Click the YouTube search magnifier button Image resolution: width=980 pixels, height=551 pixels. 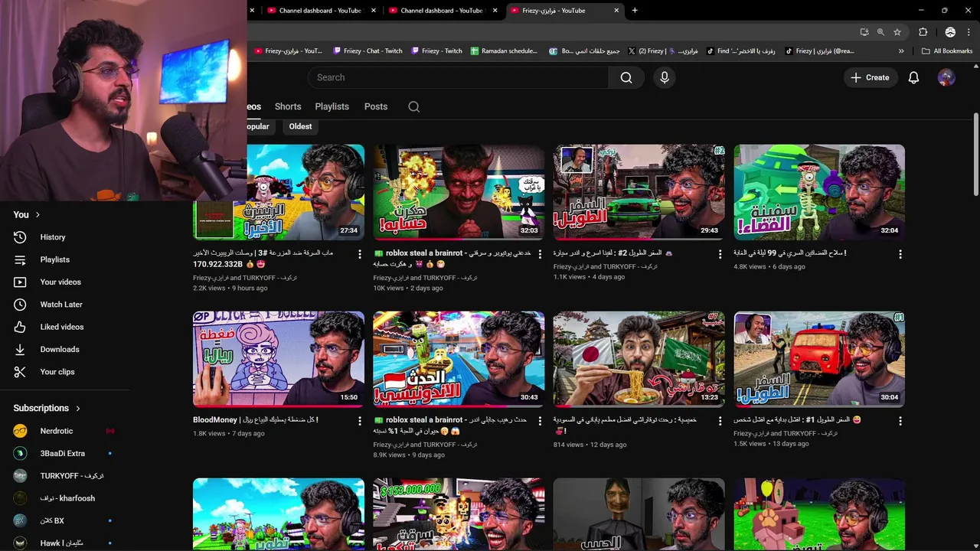tap(626, 77)
